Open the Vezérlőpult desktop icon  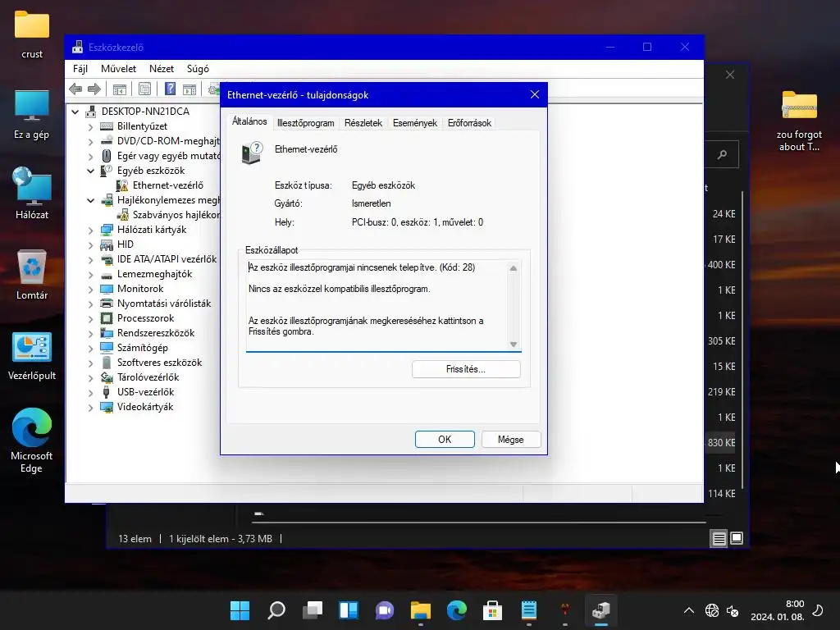pyautogui.click(x=32, y=356)
